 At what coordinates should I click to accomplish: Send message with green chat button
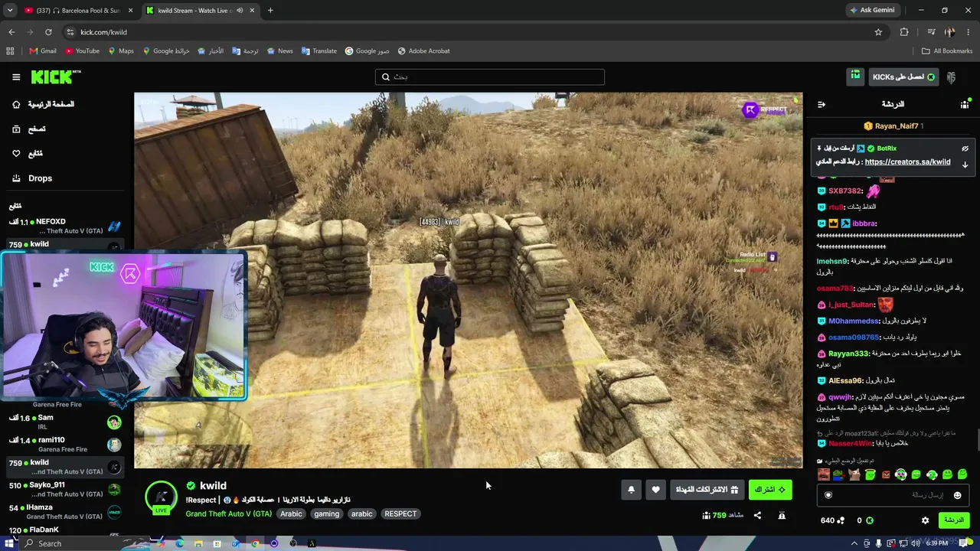tap(953, 520)
